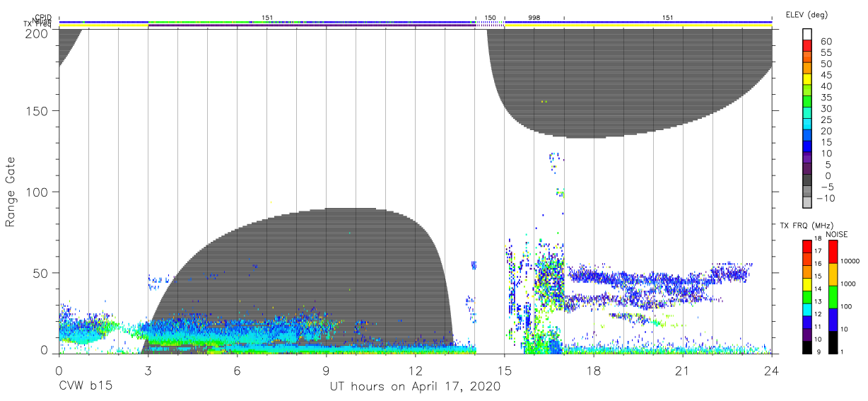Pick the green 100–1000 NOISE segment
868x401 pixels.
coord(833,297)
